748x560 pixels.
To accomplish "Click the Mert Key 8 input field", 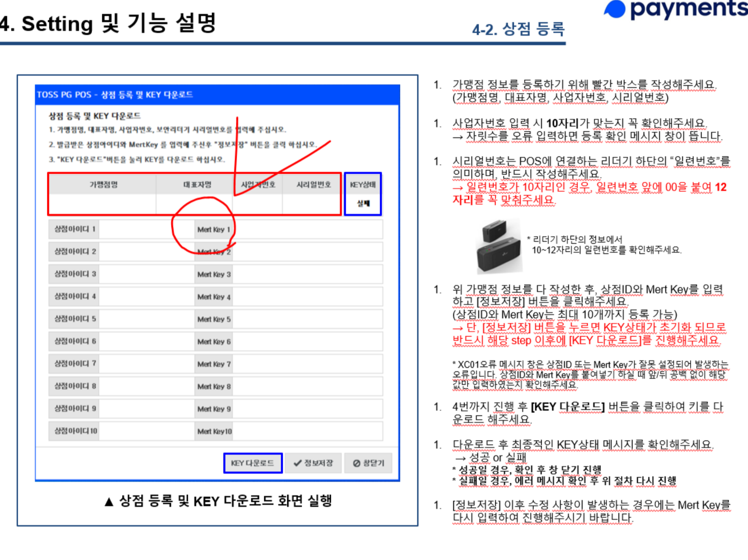I will [308, 386].
